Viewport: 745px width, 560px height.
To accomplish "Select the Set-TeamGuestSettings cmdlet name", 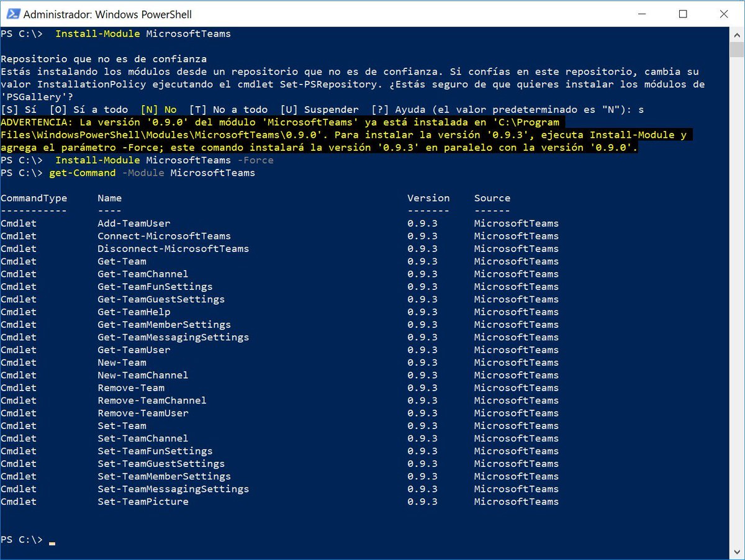I will coord(161,464).
